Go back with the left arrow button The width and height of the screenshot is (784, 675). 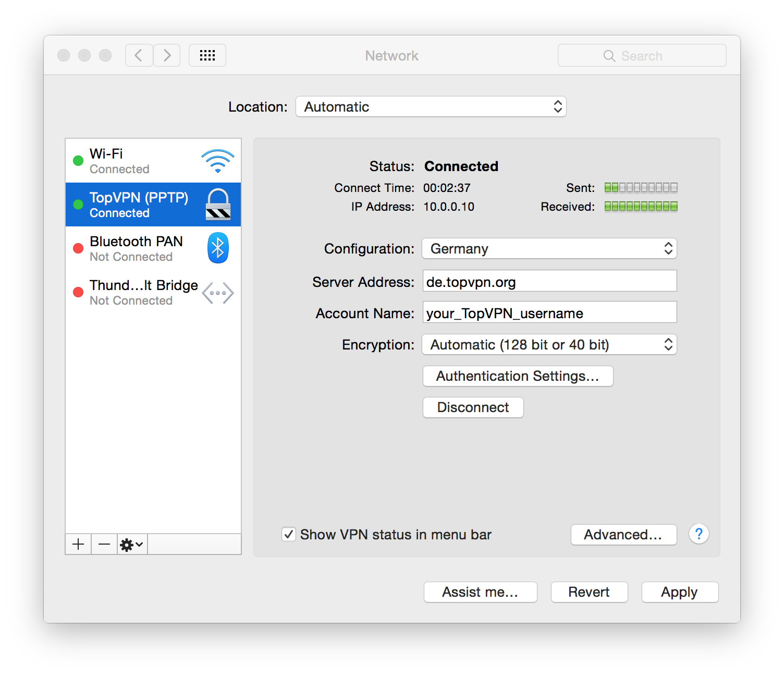point(139,55)
